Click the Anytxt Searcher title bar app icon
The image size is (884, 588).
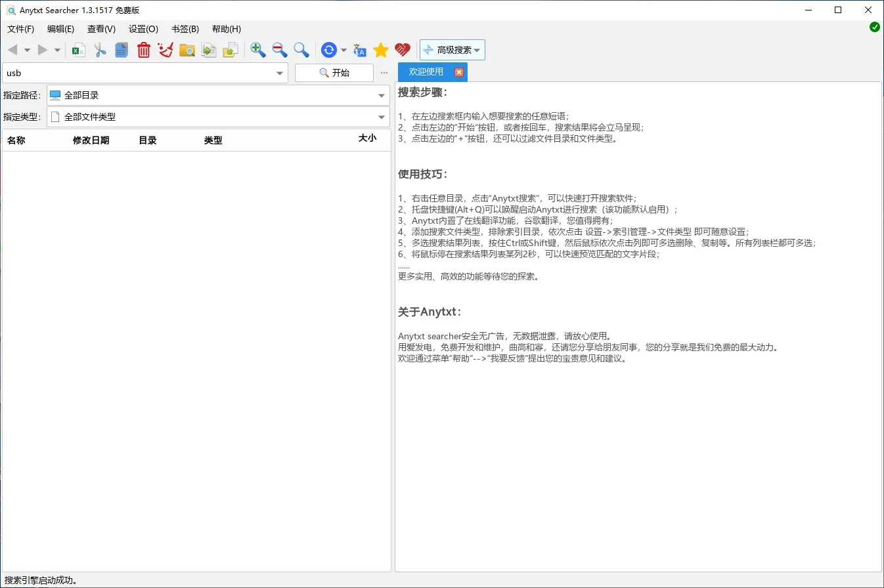(11, 10)
